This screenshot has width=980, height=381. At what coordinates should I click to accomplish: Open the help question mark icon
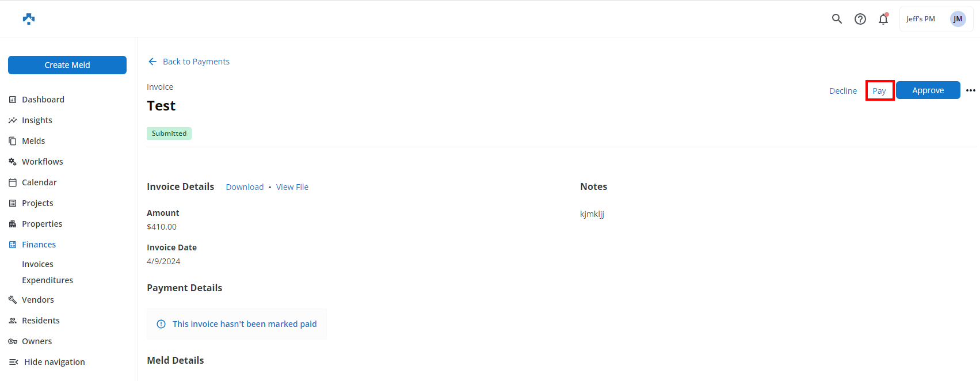[860, 19]
